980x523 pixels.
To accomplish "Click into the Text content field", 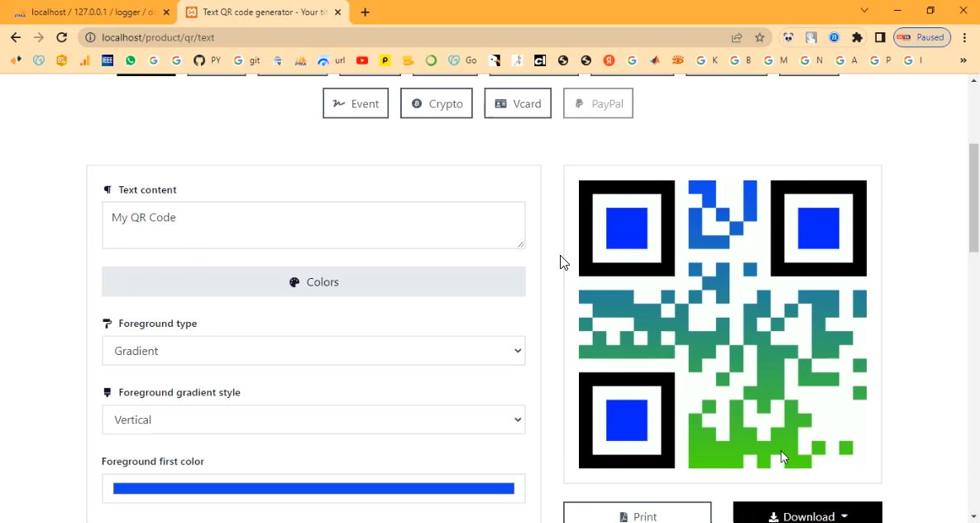I will pos(313,225).
